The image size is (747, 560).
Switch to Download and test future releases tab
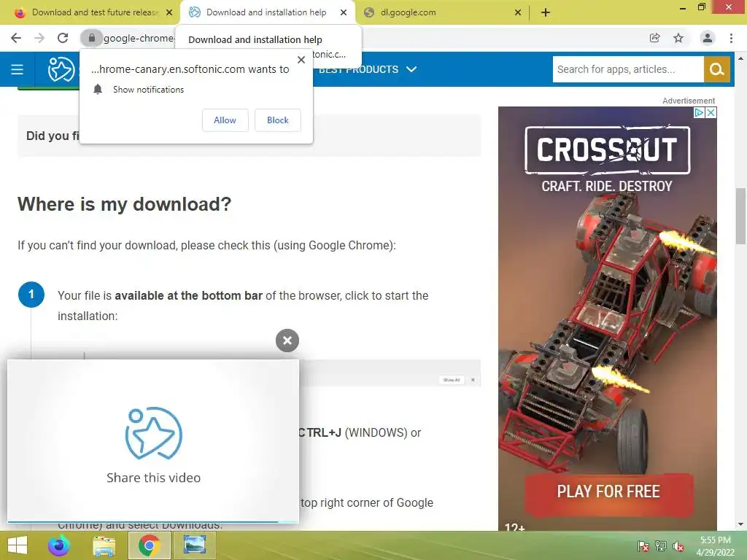[95, 12]
